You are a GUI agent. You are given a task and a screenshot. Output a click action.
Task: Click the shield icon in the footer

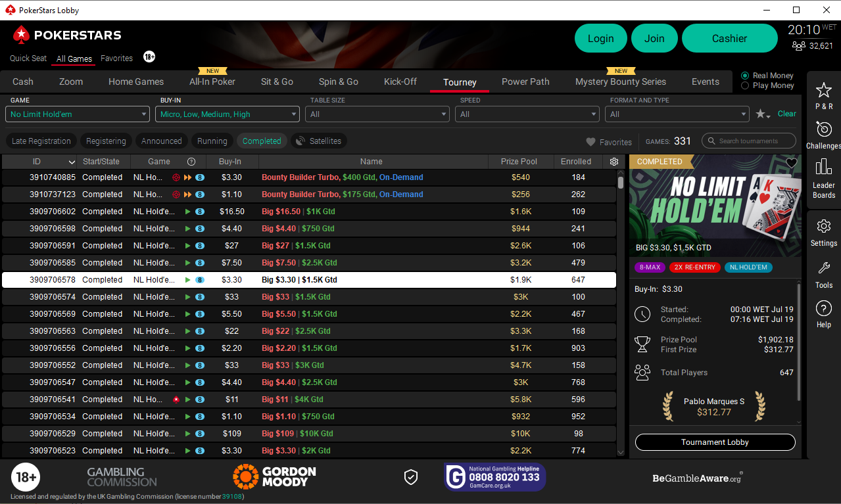tap(411, 478)
